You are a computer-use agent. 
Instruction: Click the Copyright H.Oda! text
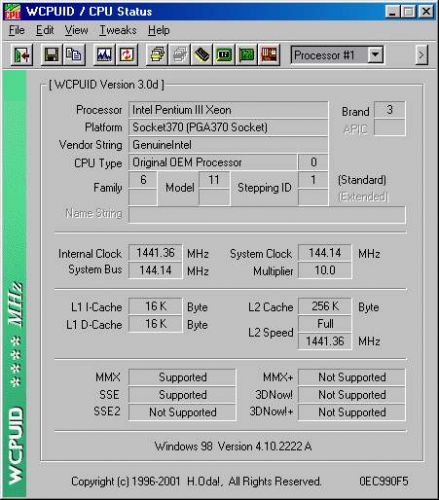click(x=196, y=482)
